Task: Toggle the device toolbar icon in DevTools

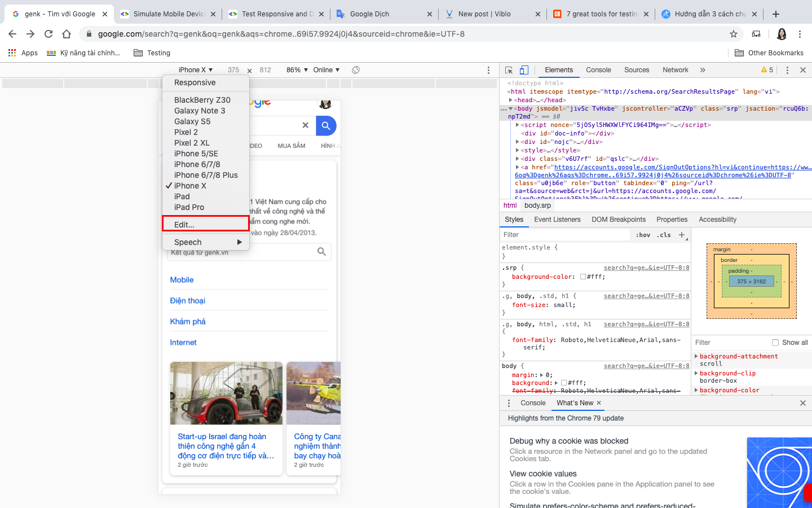Action: 524,70
